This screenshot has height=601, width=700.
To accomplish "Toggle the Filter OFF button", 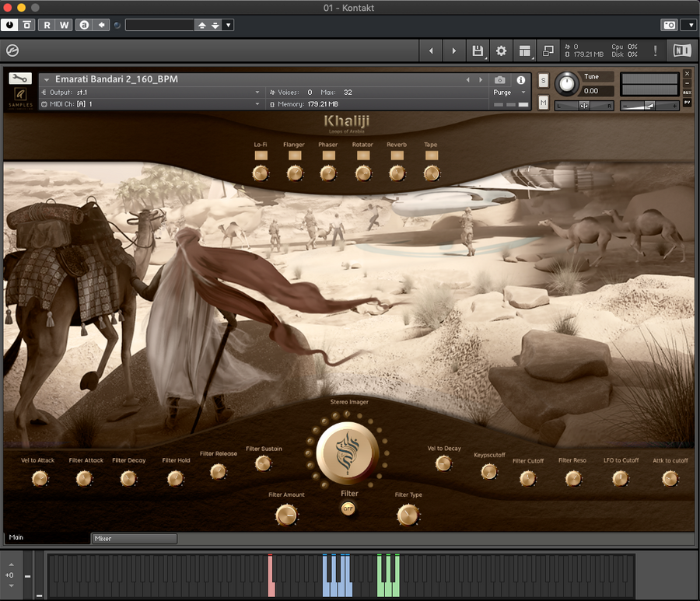I will click(x=348, y=508).
